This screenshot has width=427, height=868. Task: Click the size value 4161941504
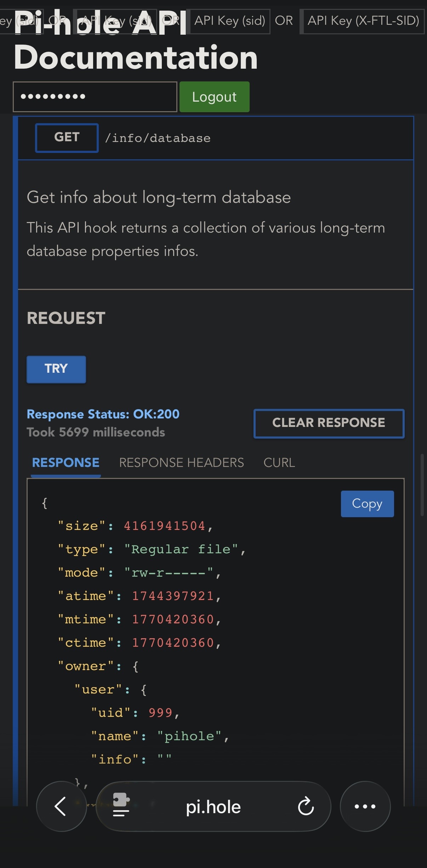point(164,526)
